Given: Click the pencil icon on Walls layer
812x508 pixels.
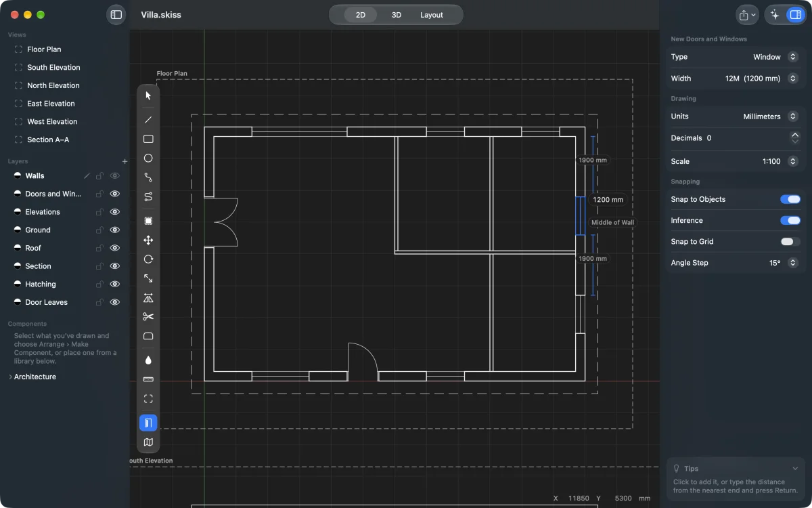Looking at the screenshot, I should click(x=87, y=176).
